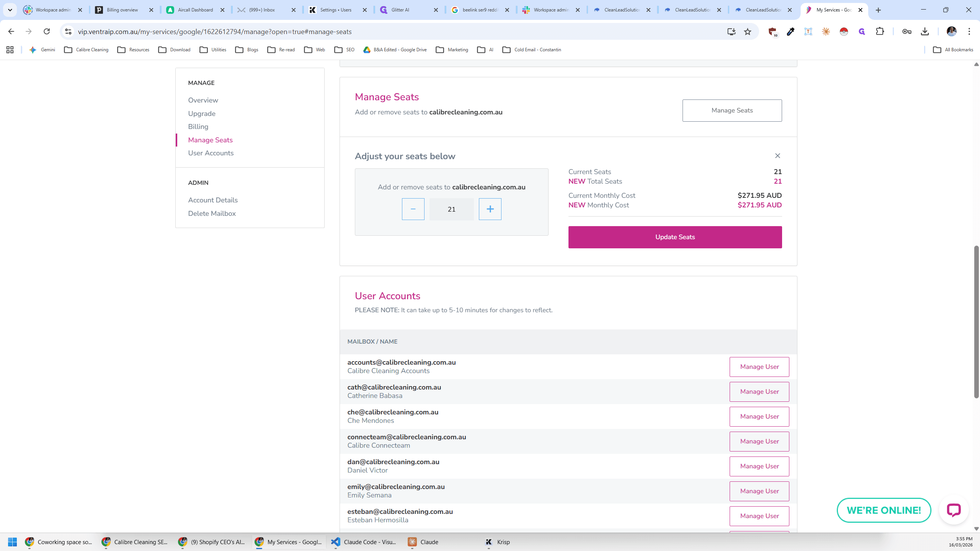Click the Chrome profile avatar
980x551 pixels.
[951, 31]
